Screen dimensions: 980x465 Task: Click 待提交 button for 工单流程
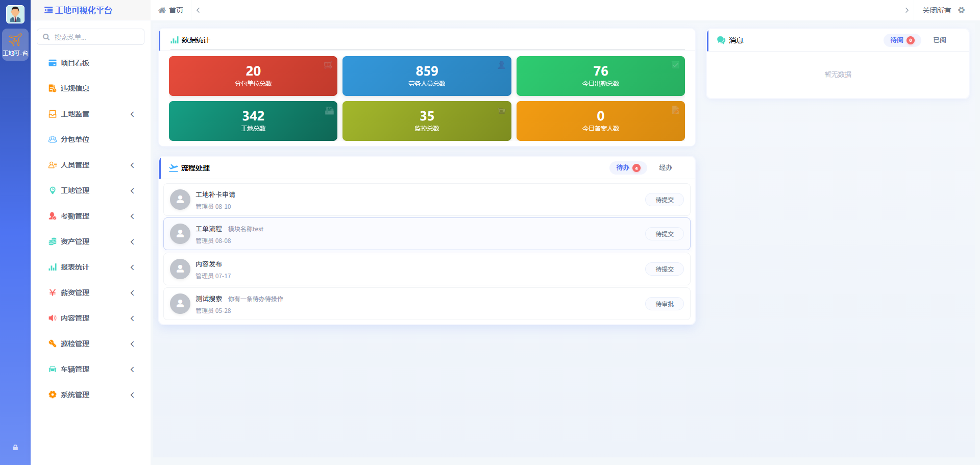(x=665, y=234)
